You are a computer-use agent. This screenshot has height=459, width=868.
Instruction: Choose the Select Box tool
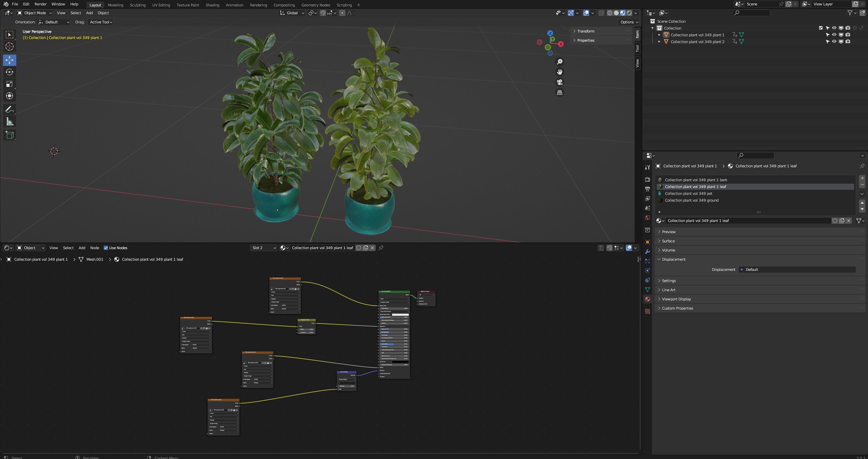(10, 35)
